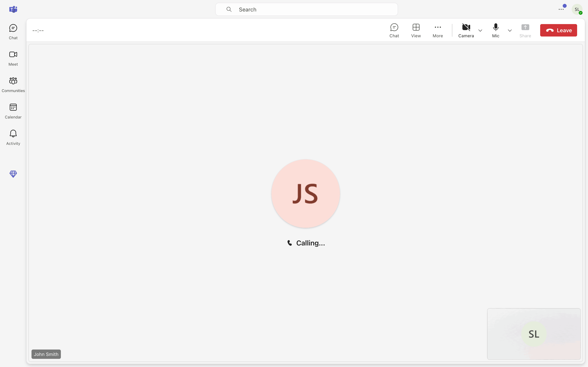Open the SL profile avatar menu

[x=577, y=10]
